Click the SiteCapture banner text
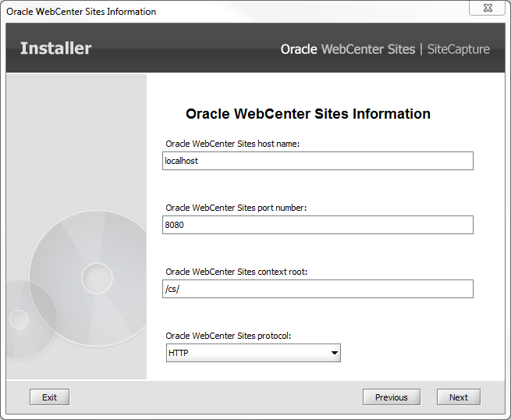511x420 pixels. pos(458,49)
